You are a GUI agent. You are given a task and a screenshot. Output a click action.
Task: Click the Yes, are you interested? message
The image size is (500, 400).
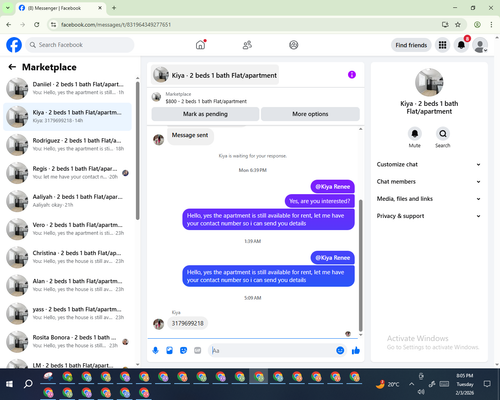[x=320, y=201]
